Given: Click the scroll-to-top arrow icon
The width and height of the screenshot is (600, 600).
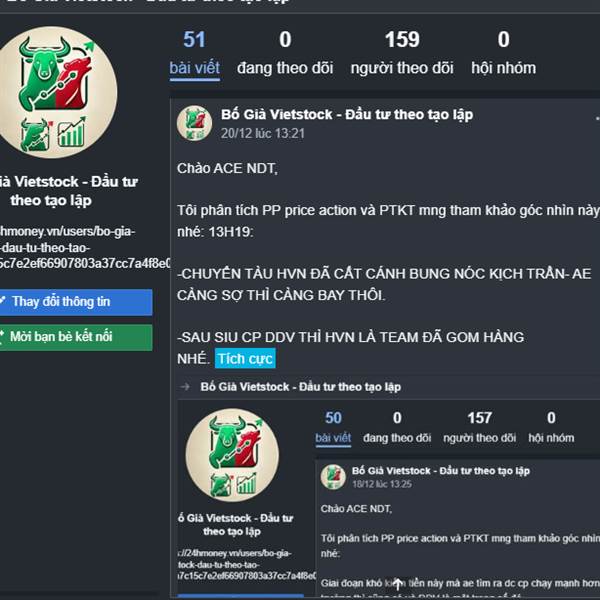Looking at the screenshot, I should pyautogui.click(x=398, y=584).
